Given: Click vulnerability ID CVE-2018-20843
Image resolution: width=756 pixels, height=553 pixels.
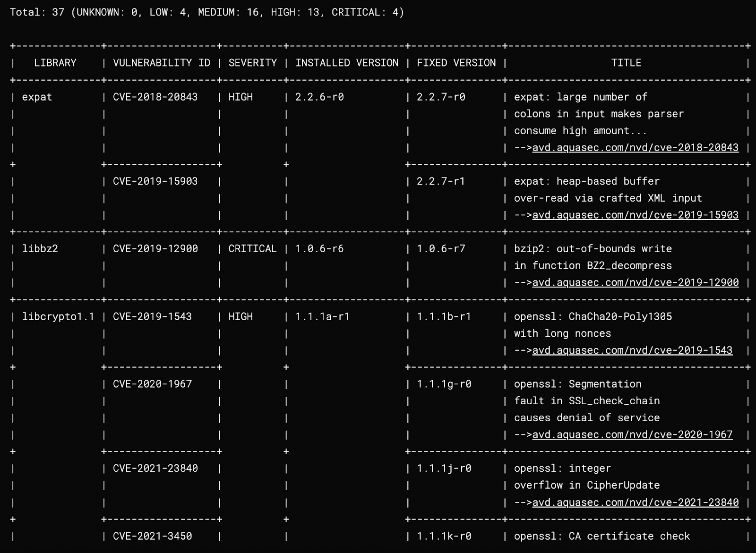Looking at the screenshot, I should pos(155,97).
